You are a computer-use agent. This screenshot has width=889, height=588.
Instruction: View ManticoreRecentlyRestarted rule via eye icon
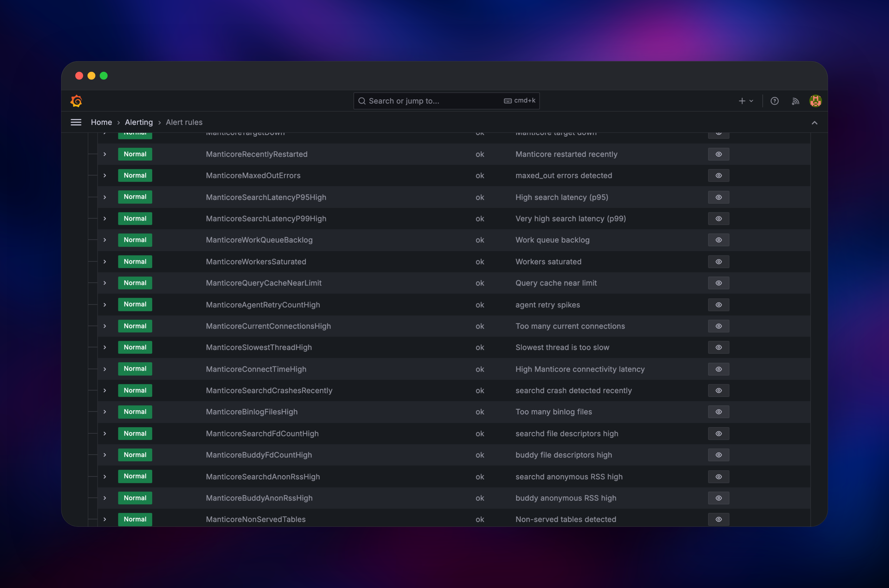point(718,154)
